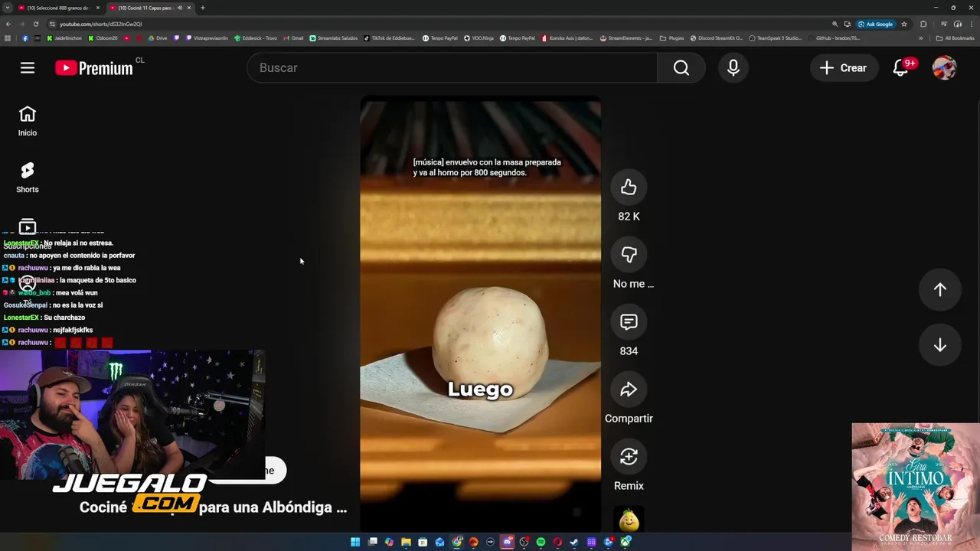This screenshot has height=551, width=980.
Task: Open the YouTube hamburger guide menu
Action: pos(28,68)
